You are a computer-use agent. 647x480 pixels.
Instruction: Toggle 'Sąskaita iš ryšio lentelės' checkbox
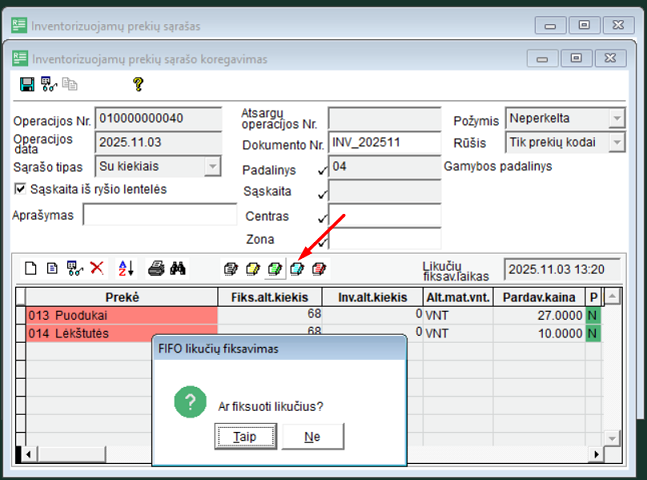coord(21,189)
